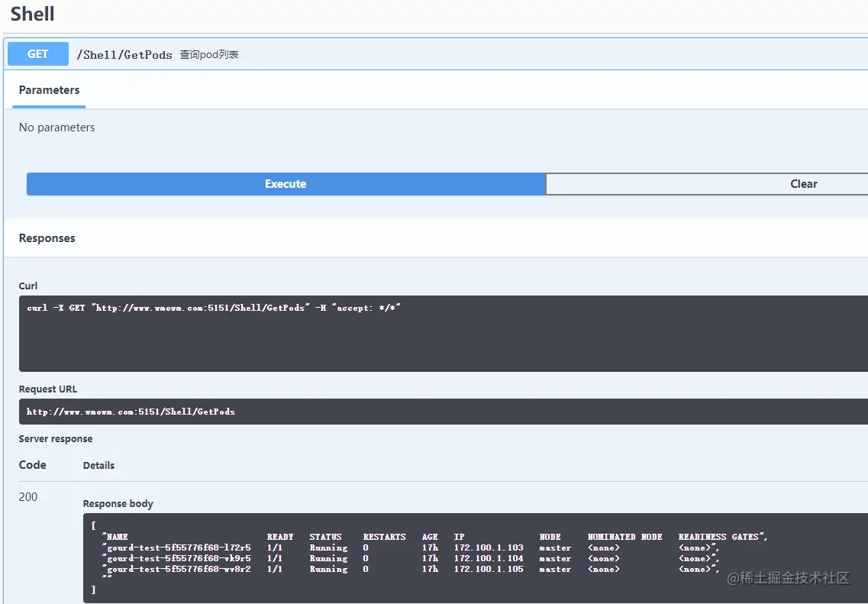This screenshot has width=868, height=604.
Task: Click the READINESS GATES header text
Action: [x=718, y=537]
